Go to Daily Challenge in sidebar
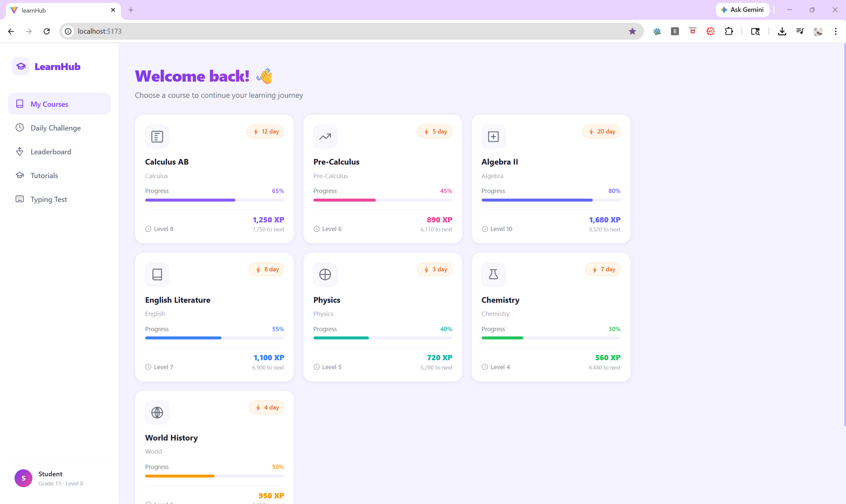Viewport: 846px width, 504px height. 55,128
